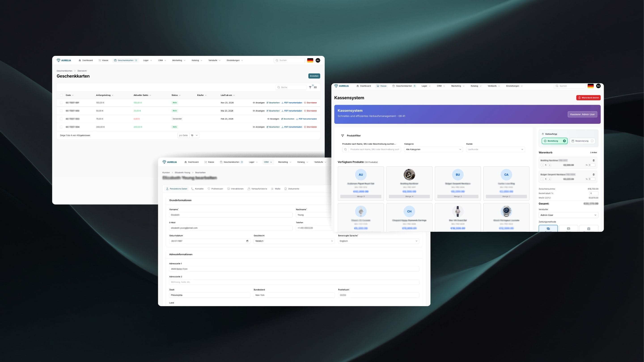Image resolution: width=644 pixels, height=362 pixels.
Task: Click the Breitling watch product thumbnail
Action: (x=409, y=175)
